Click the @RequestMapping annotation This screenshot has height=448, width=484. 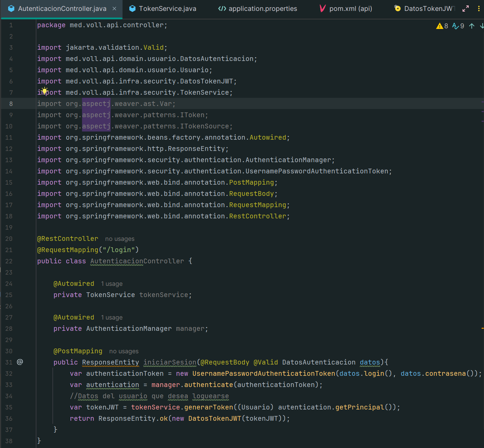click(68, 250)
